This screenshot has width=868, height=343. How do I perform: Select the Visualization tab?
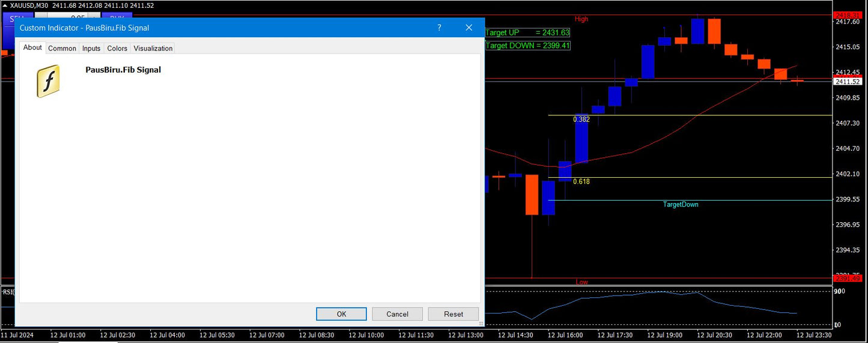point(153,48)
